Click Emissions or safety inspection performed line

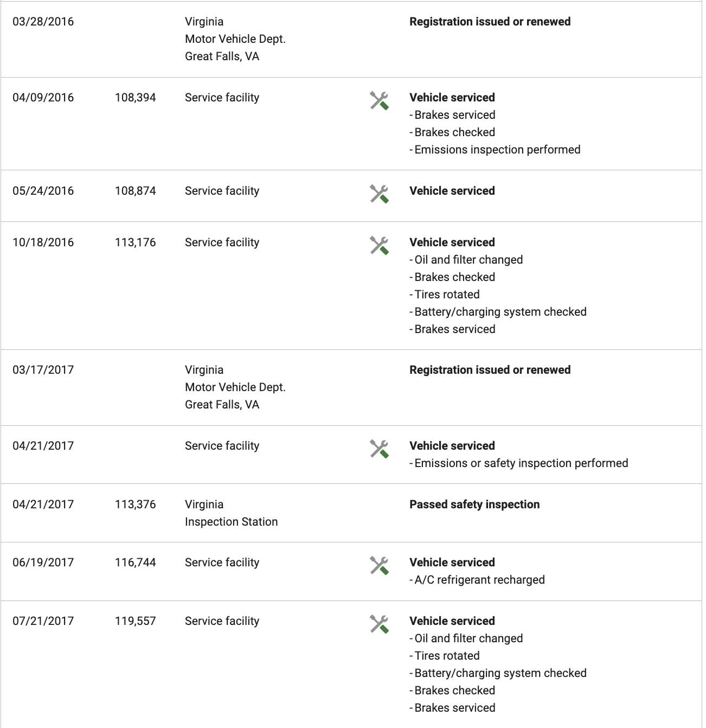519,463
